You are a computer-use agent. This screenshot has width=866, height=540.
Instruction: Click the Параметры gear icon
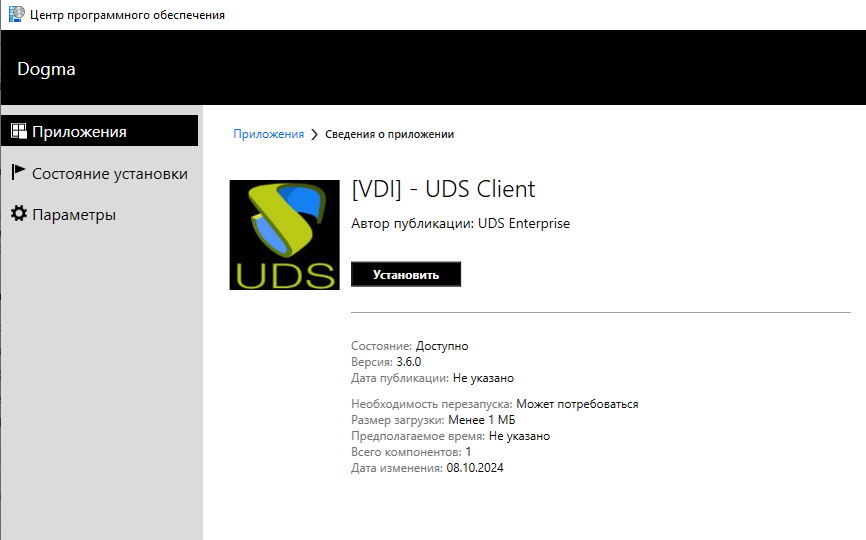pos(18,215)
